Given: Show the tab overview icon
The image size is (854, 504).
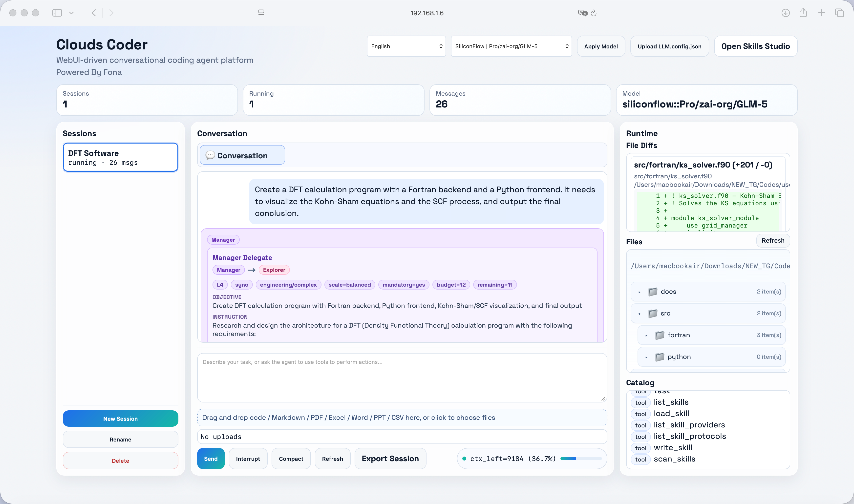Looking at the screenshot, I should pyautogui.click(x=839, y=13).
